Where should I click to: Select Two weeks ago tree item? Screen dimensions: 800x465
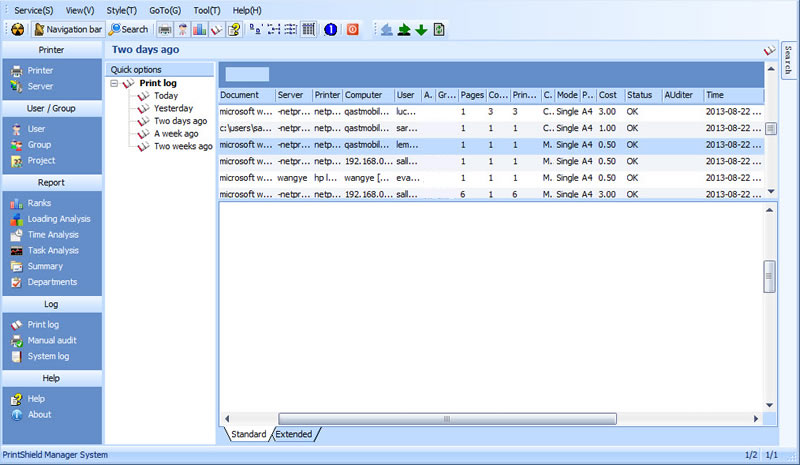[183, 146]
